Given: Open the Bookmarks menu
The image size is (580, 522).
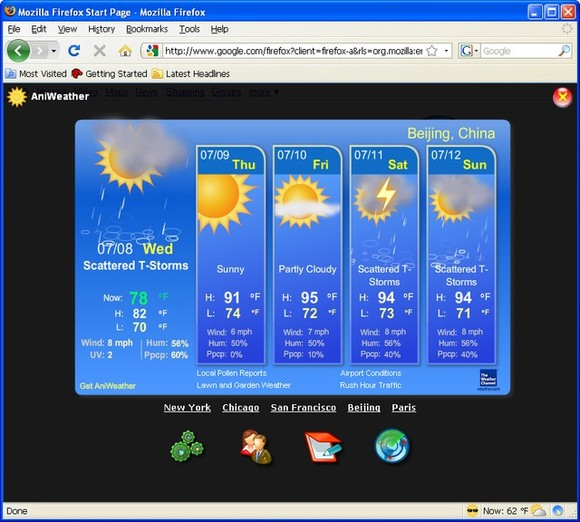Looking at the screenshot, I should pyautogui.click(x=147, y=29).
